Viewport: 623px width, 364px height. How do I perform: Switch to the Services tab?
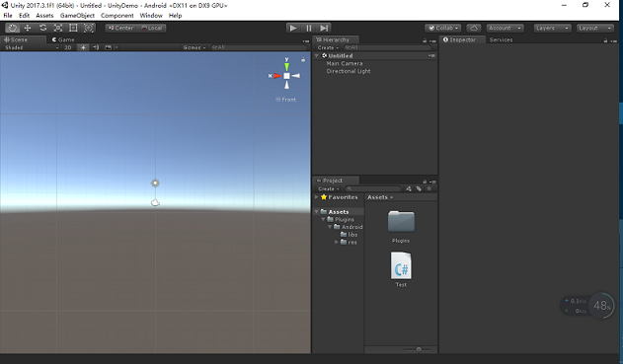[x=501, y=39]
